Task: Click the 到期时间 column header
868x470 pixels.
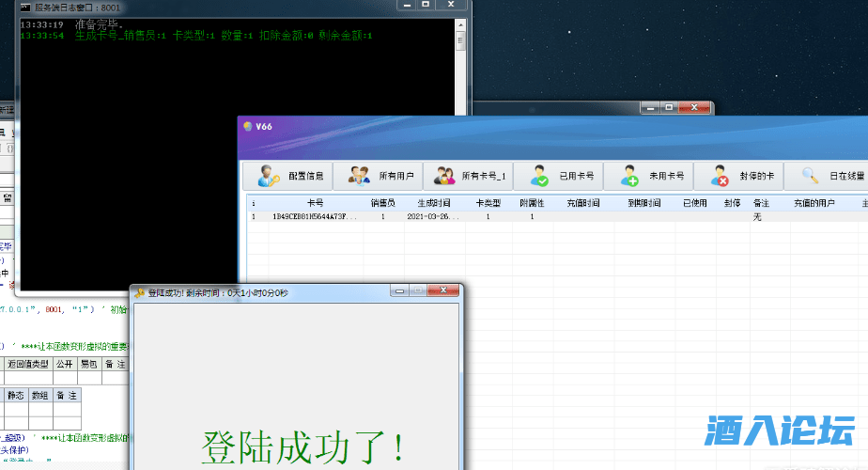Action: (643, 203)
